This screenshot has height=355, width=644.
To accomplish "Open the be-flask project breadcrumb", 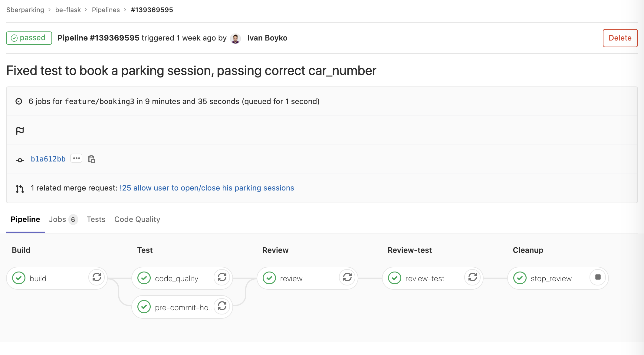I will click(x=68, y=10).
